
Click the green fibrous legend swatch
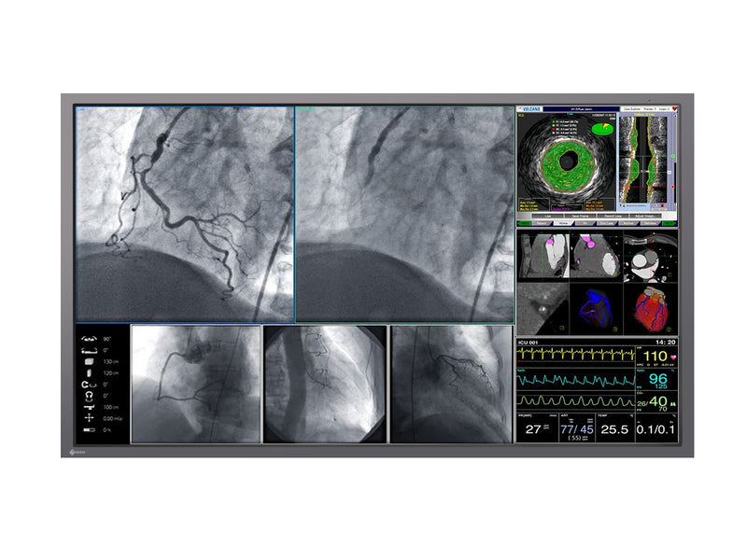(x=554, y=122)
